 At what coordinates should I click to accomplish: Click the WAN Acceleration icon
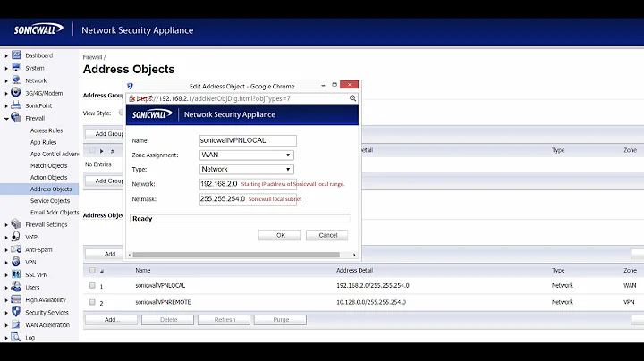16,324
